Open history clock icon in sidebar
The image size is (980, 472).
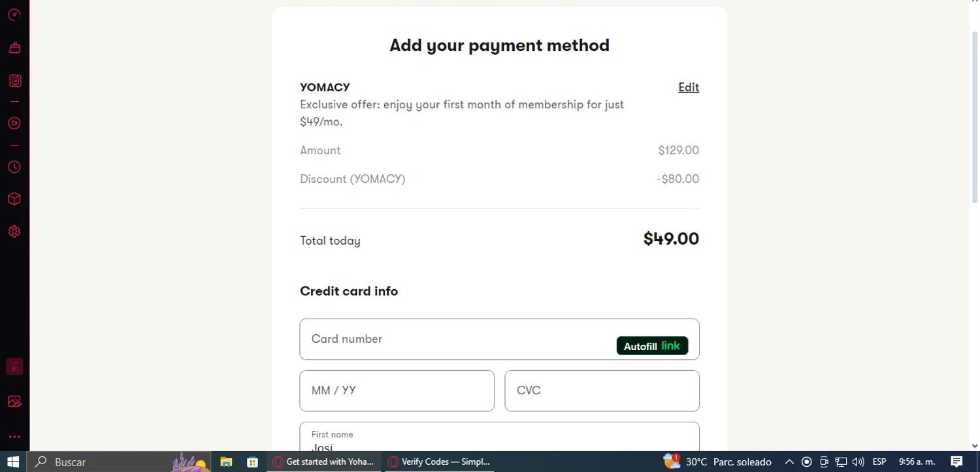tap(14, 167)
